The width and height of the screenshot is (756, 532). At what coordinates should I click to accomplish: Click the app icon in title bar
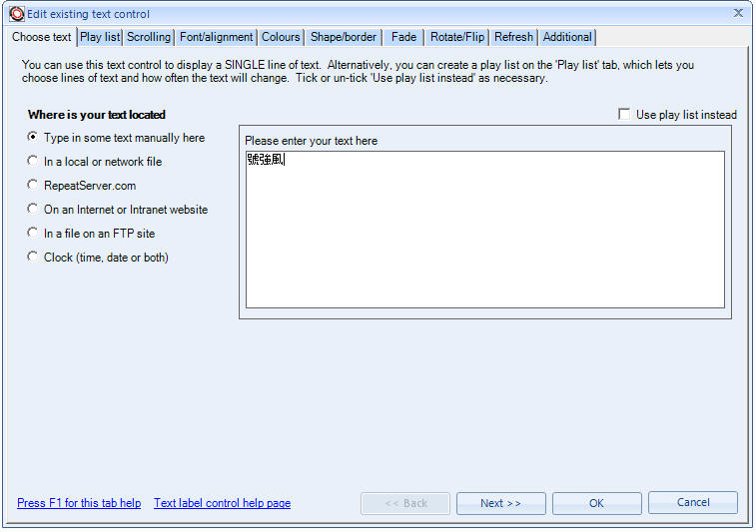coord(16,14)
